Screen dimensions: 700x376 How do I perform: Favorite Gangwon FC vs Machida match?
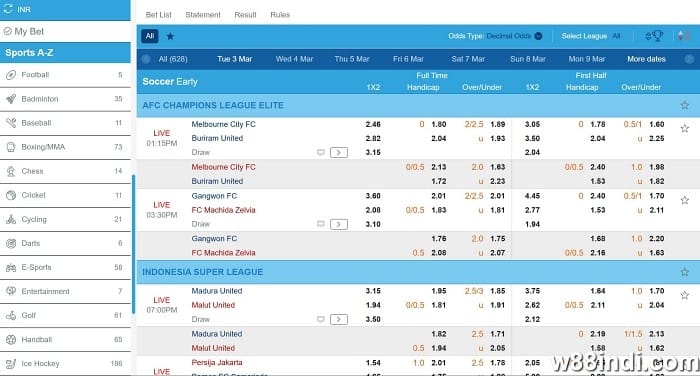[x=684, y=201]
